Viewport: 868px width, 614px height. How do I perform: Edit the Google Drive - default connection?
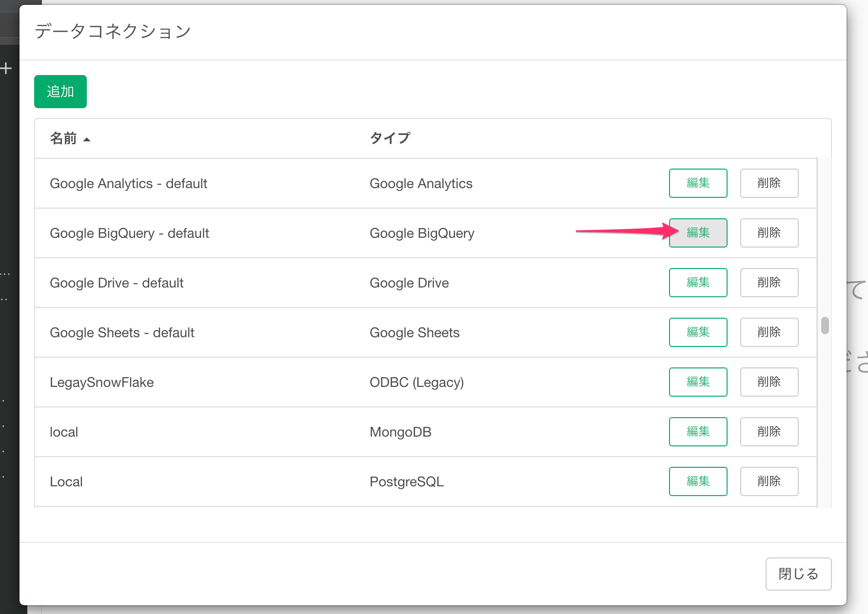point(698,283)
